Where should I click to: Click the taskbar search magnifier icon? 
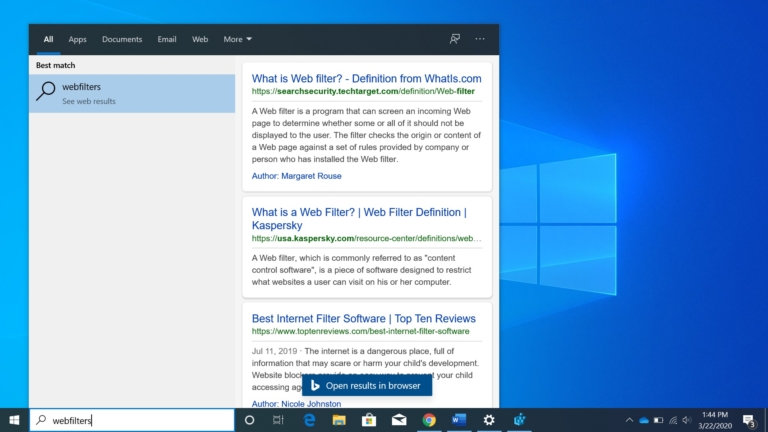(42, 420)
